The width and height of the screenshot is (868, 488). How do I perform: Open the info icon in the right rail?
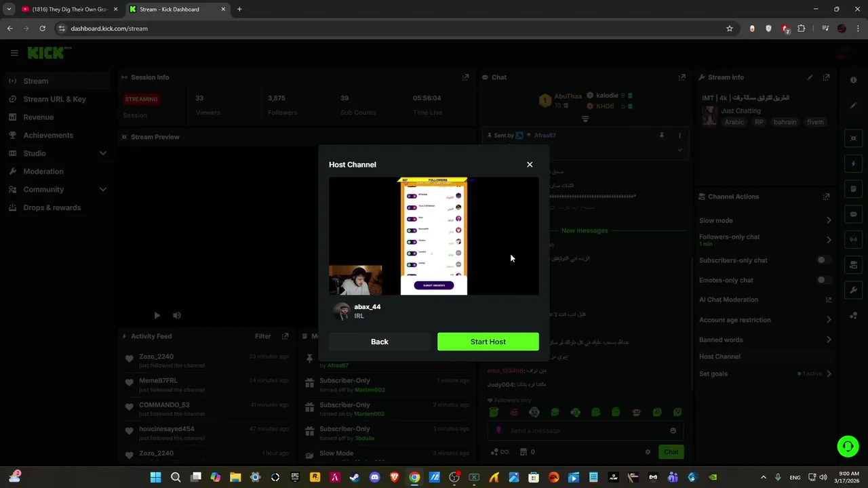click(854, 80)
